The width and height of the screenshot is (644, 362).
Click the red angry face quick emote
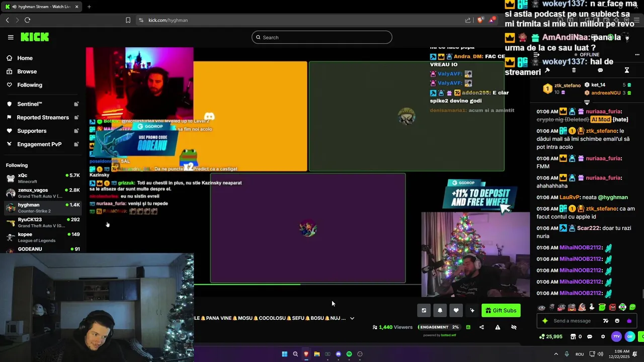(612, 307)
